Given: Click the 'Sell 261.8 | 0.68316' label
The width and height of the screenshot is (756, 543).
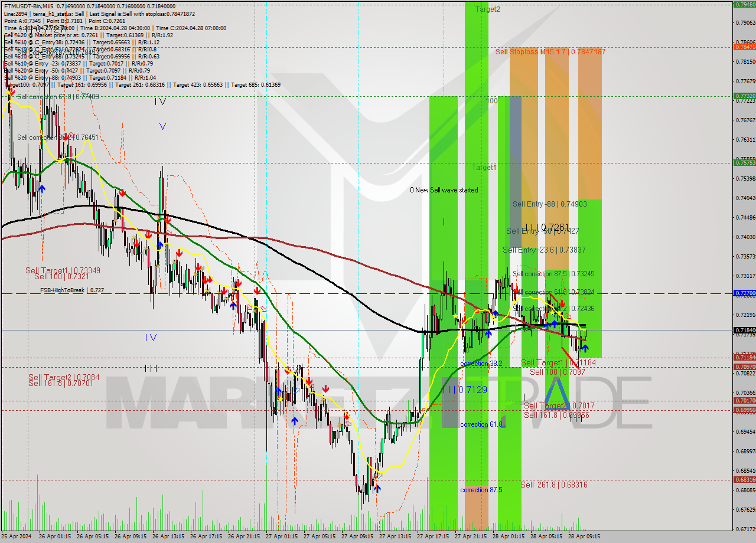Looking at the screenshot, I should [x=554, y=485].
